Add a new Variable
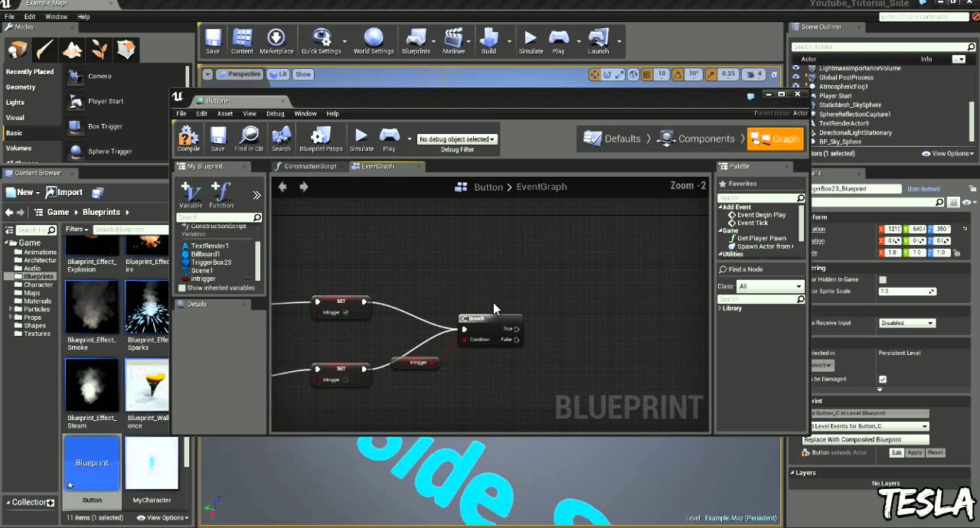The height and width of the screenshot is (528, 980). (191, 195)
